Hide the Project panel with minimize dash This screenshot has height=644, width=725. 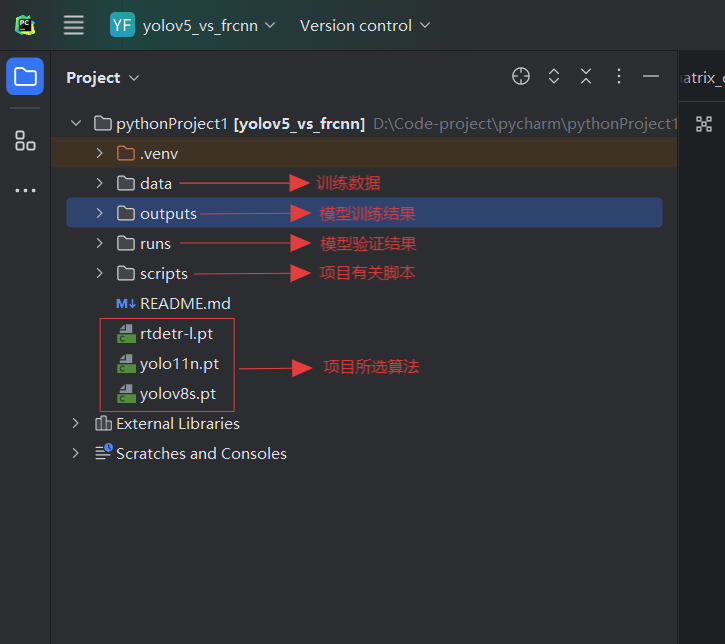point(651,77)
